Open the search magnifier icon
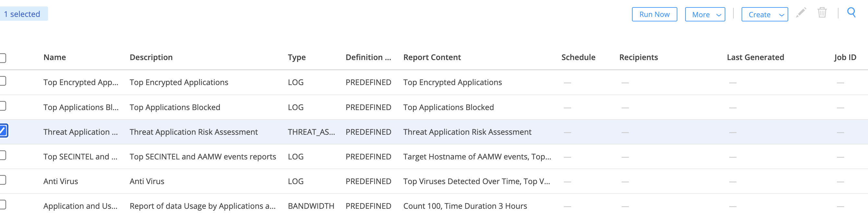868x213 pixels. (x=851, y=13)
